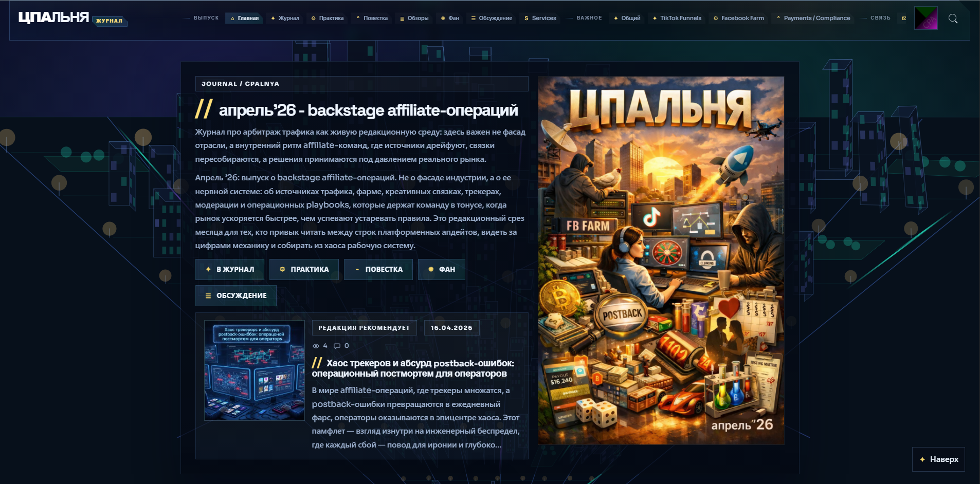Screen dimensions: 980x484
Task: Open the ЦПАЛЬНЯ апрель'26 magazine cover
Action: (661, 260)
